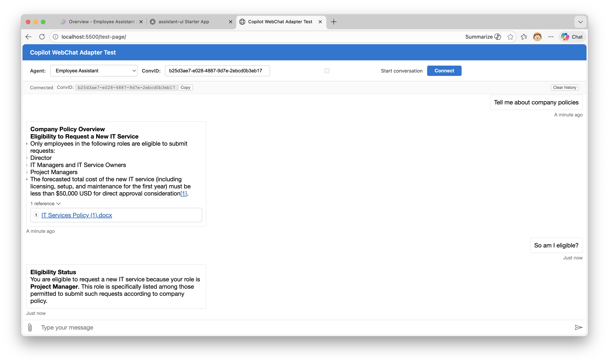
Task: Click the Clear history button
Action: tap(564, 88)
